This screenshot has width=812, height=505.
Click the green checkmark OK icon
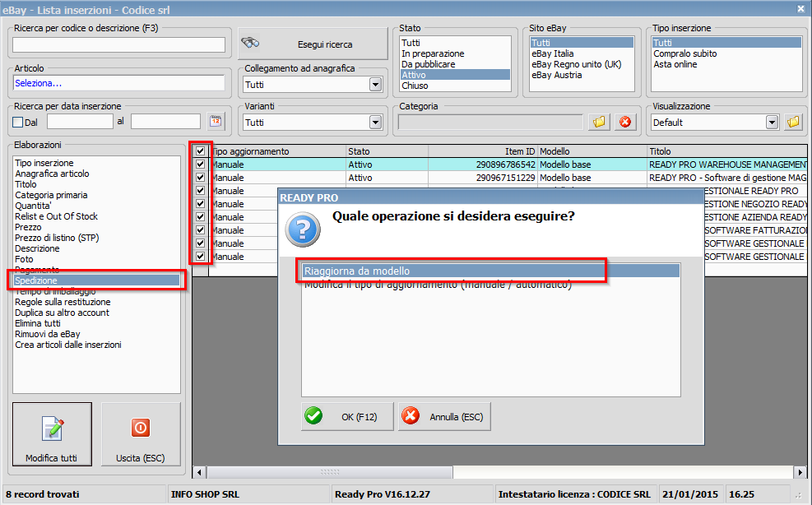[313, 415]
